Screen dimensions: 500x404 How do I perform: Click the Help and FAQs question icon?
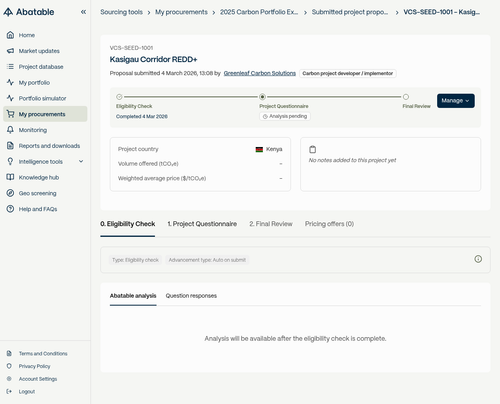(10, 209)
